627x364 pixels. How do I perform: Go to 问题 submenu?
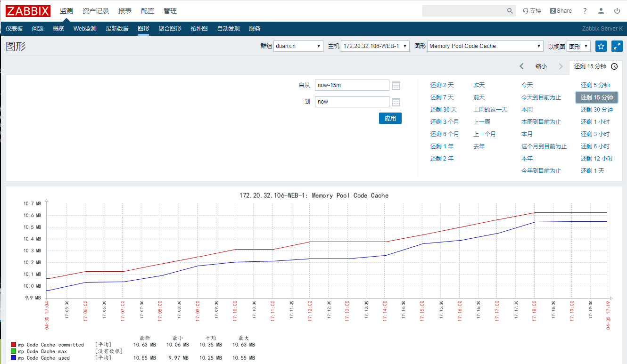[38, 29]
